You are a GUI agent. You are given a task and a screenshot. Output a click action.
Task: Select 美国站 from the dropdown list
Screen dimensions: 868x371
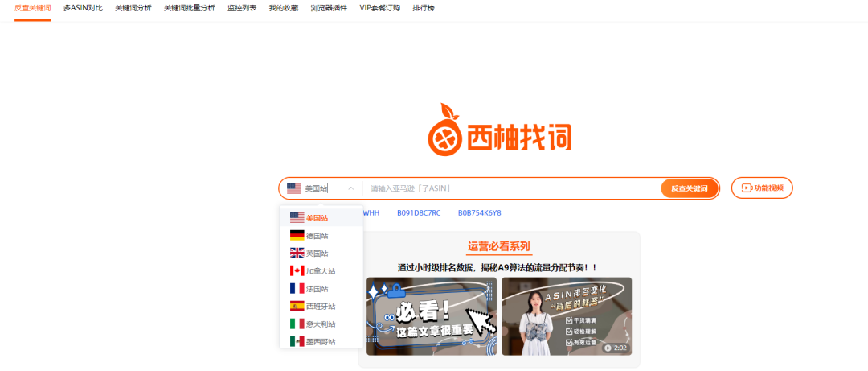(x=321, y=218)
